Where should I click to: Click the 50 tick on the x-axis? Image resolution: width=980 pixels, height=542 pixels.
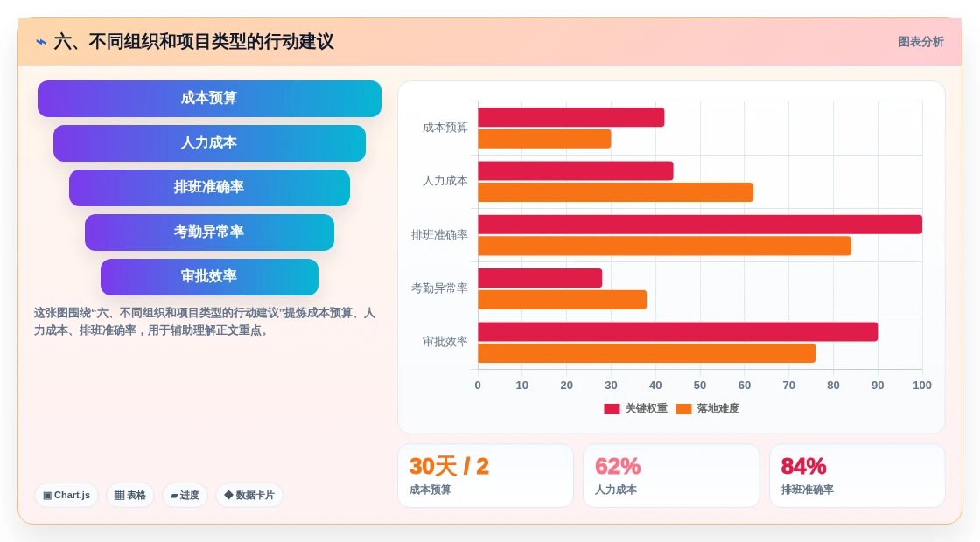click(x=700, y=386)
